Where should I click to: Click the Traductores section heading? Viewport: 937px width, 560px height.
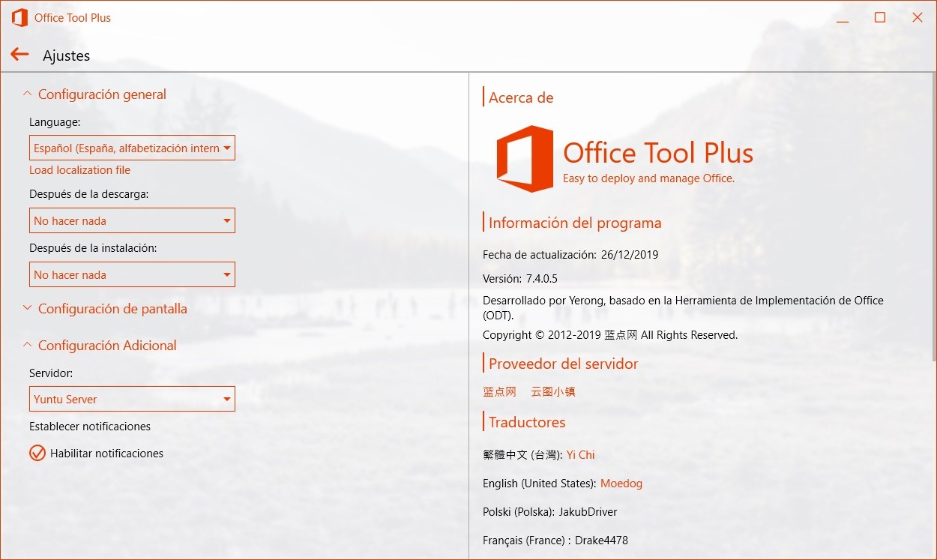527,422
